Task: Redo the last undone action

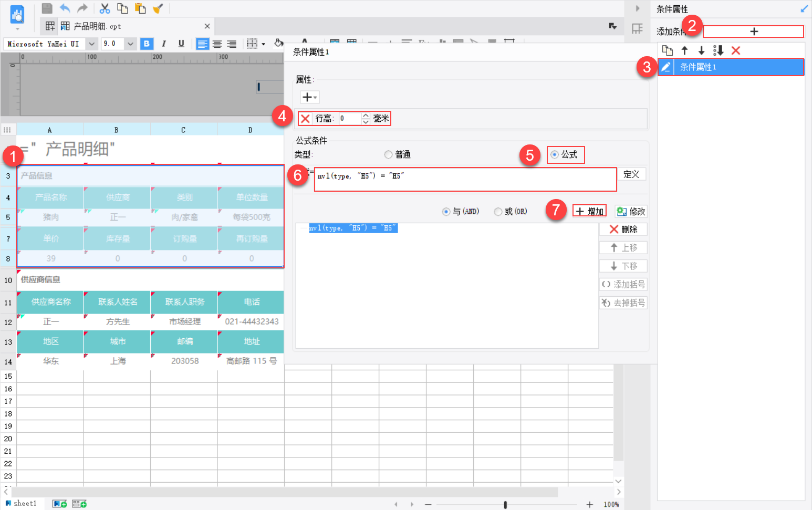Action: pos(82,8)
